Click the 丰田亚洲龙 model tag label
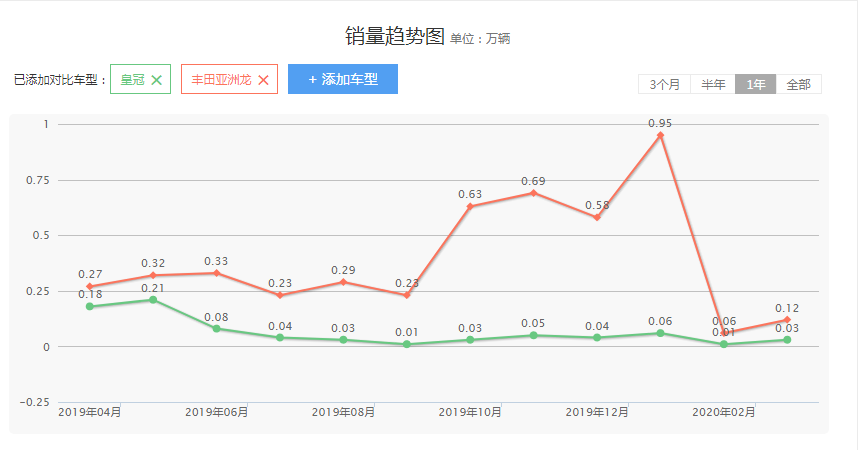This screenshot has height=450, width=859. tap(221, 79)
